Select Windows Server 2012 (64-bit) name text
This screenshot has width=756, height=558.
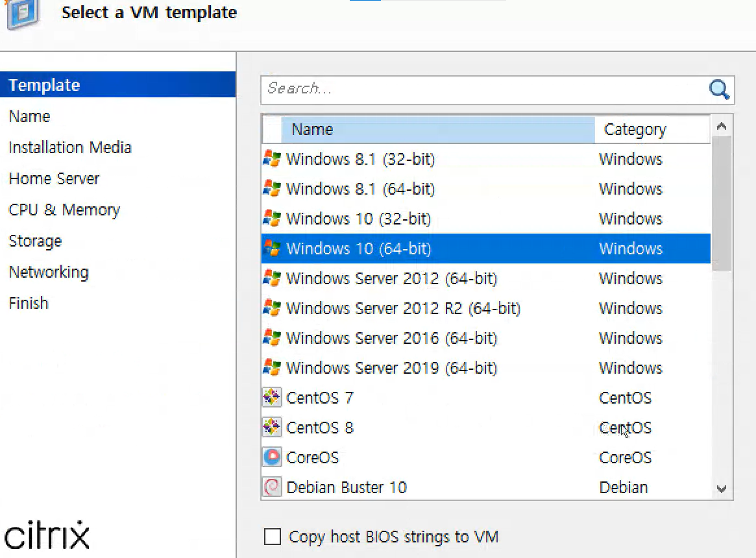(391, 279)
